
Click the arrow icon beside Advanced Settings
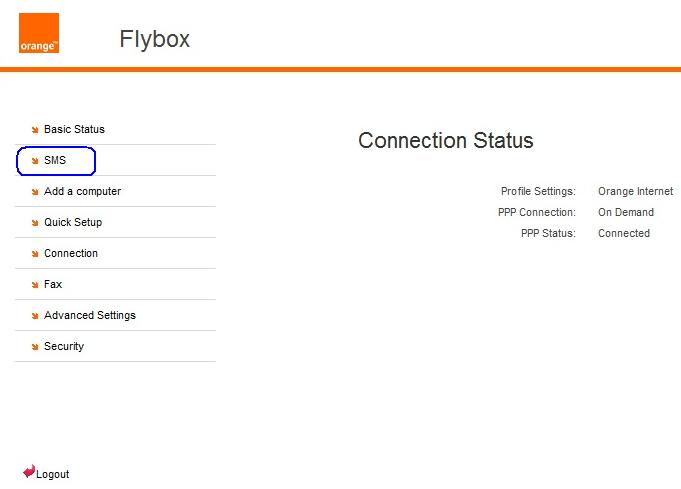pos(35,316)
